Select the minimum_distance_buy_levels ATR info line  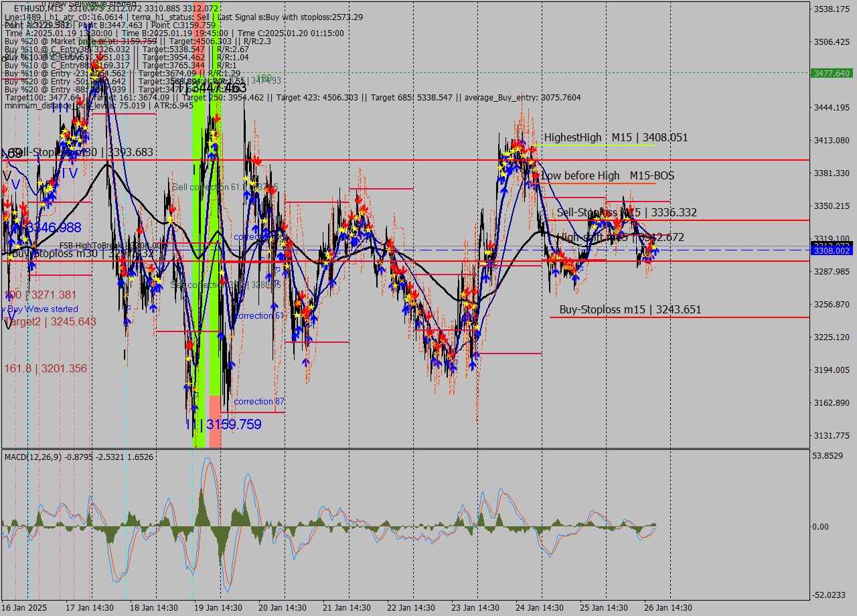pyautogui.click(x=99, y=106)
